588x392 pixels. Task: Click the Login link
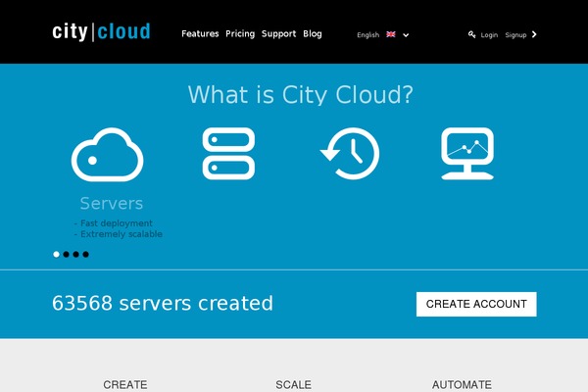(x=489, y=35)
